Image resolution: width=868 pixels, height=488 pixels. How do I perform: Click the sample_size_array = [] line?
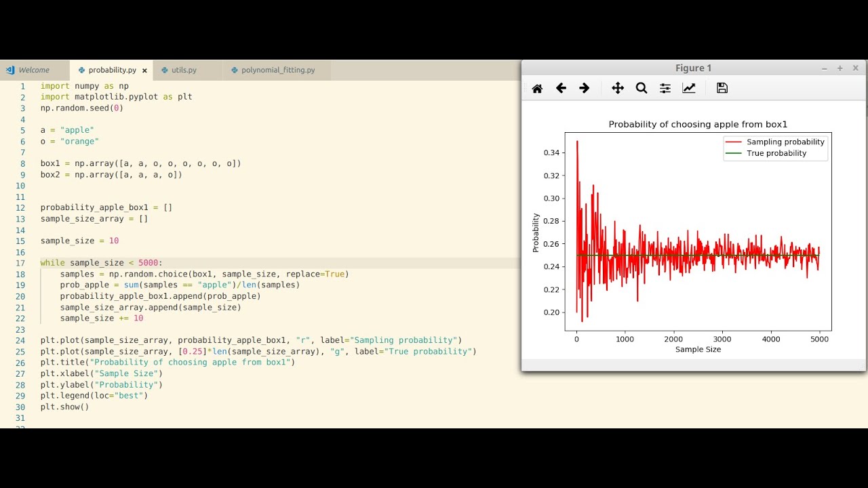pos(94,219)
